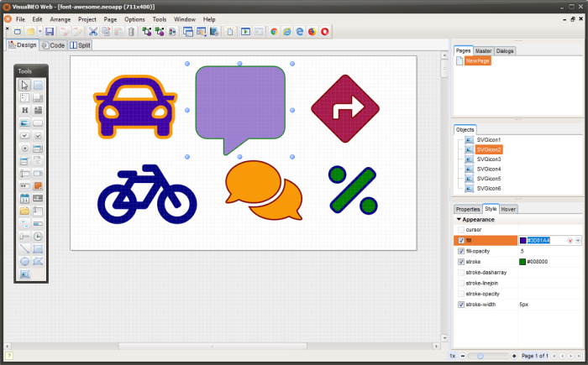Viewport: 588px width, 365px height.
Task: Enable the cursor property checkbox
Action: [461, 229]
